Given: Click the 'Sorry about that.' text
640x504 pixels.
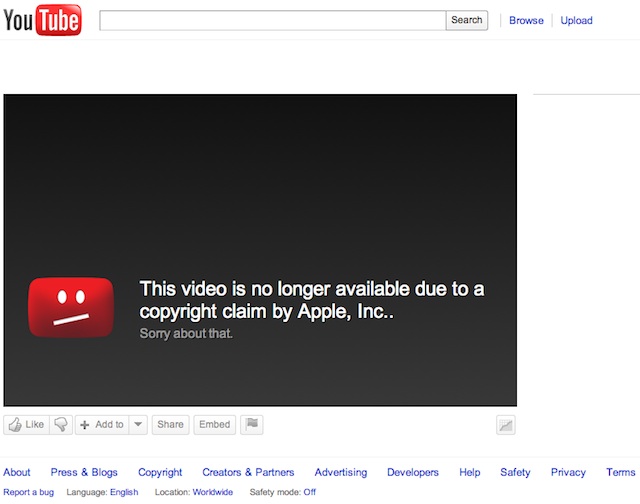Looking at the screenshot, I should tap(186, 333).
